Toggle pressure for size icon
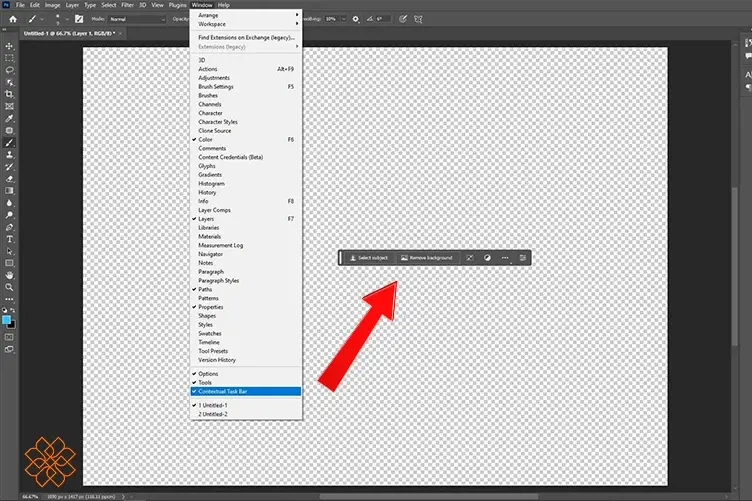This screenshot has width=752, height=501. pos(403,19)
